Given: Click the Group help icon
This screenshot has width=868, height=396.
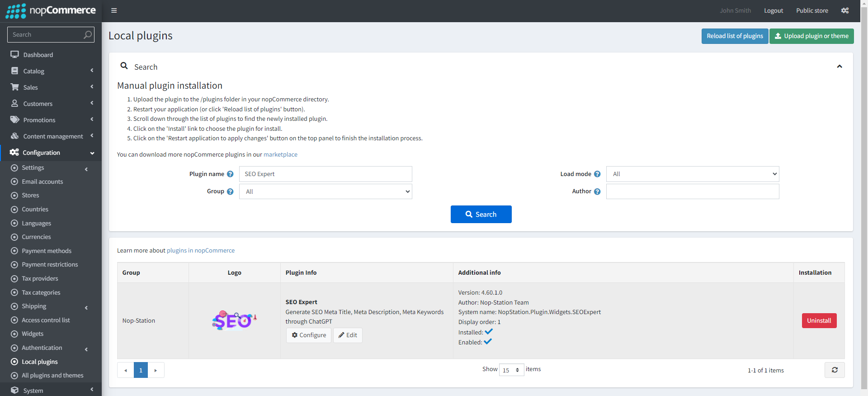Looking at the screenshot, I should (x=230, y=191).
